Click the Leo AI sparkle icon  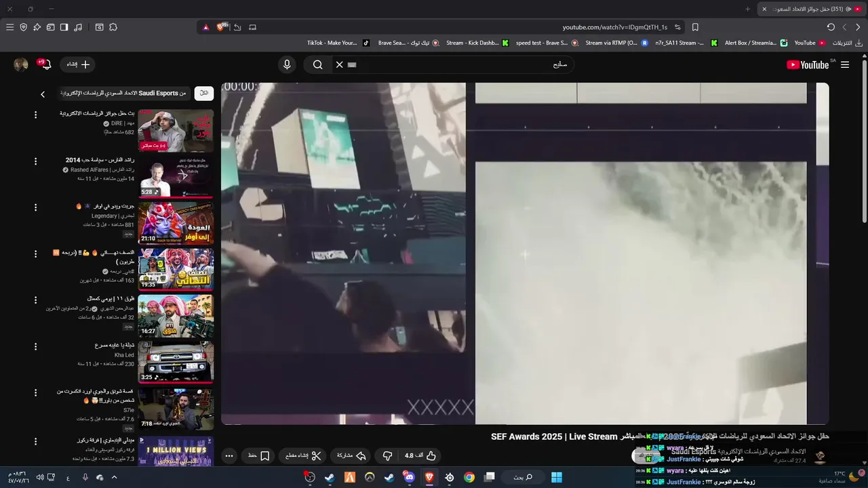[37, 27]
